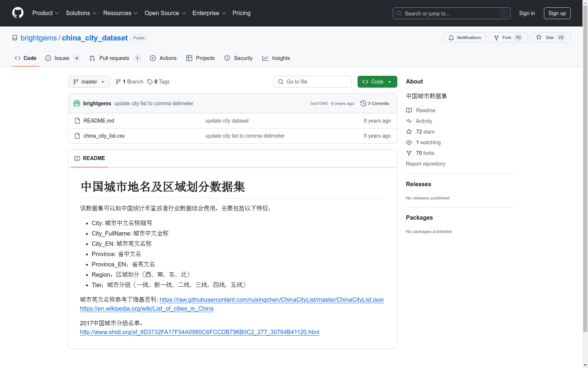588x368 pixels.
Task: Switch to the Code tab
Action: [26, 58]
